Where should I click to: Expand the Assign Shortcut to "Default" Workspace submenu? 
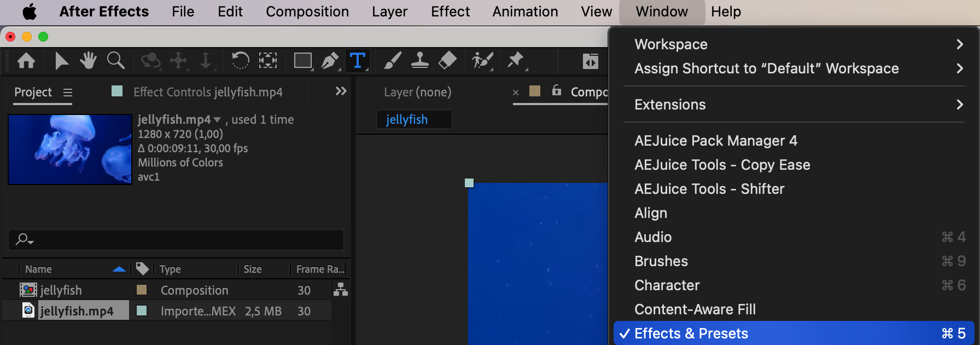pos(794,68)
